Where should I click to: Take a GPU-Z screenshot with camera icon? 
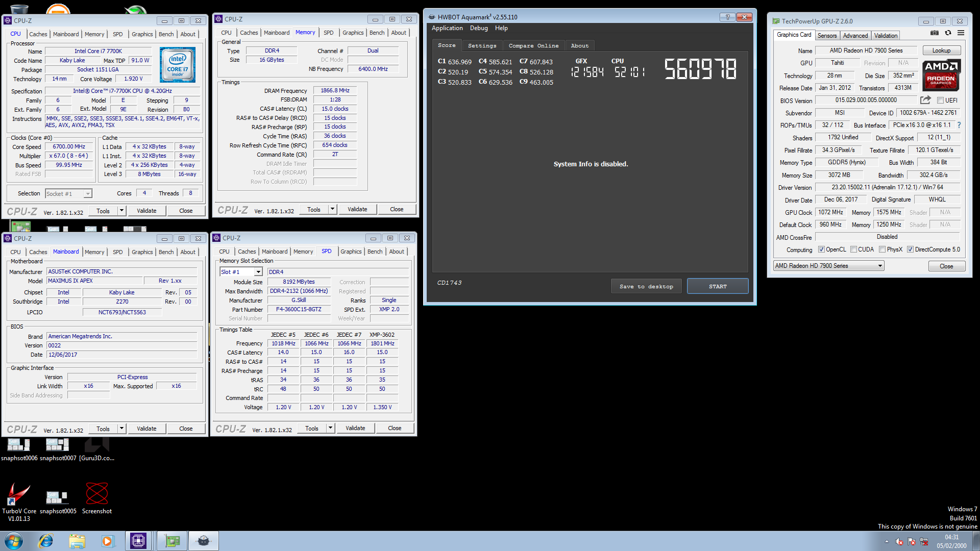934,33
